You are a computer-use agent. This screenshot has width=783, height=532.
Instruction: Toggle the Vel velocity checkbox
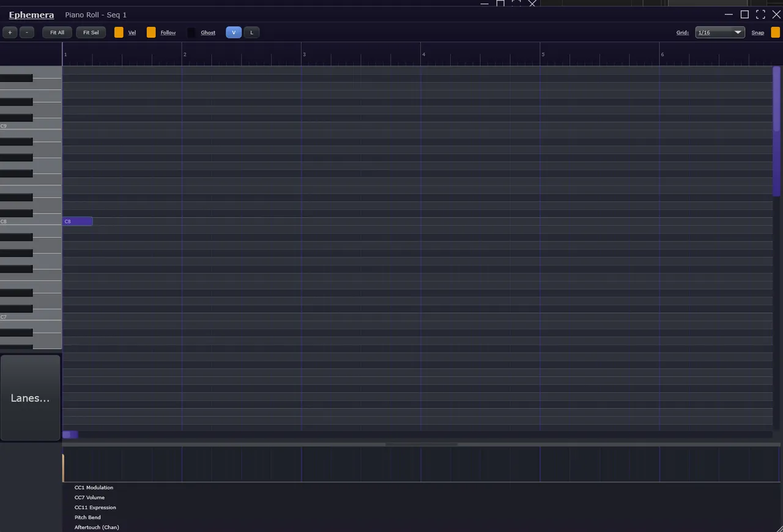[x=119, y=32]
